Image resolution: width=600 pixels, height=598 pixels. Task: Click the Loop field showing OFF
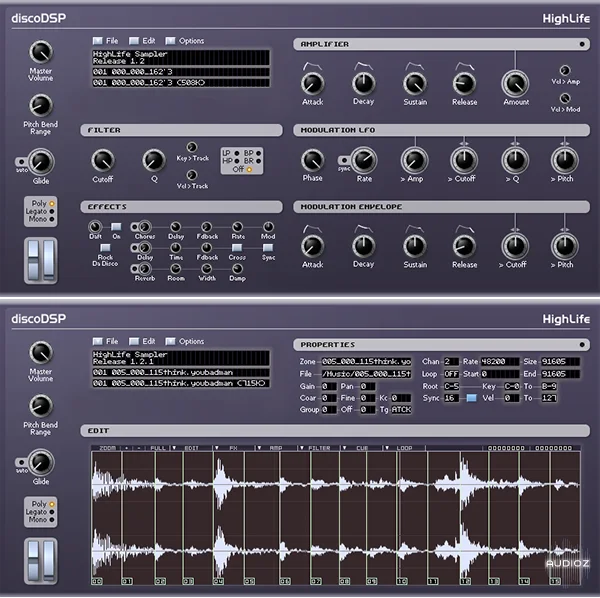click(451, 374)
